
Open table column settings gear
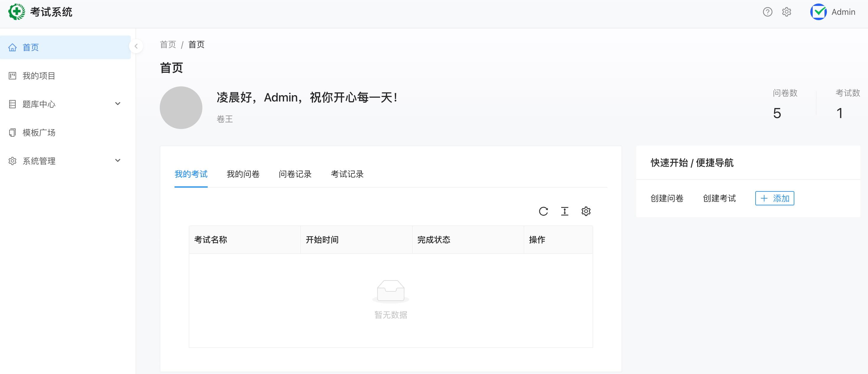point(586,211)
